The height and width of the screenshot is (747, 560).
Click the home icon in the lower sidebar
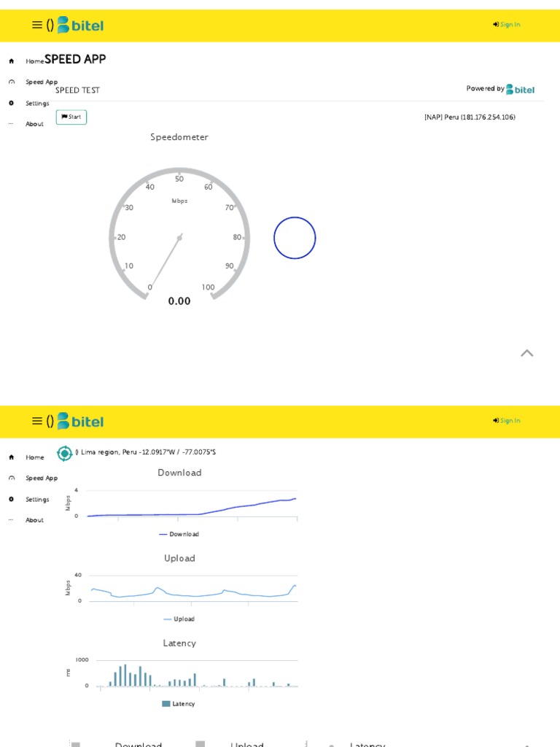[x=12, y=457]
